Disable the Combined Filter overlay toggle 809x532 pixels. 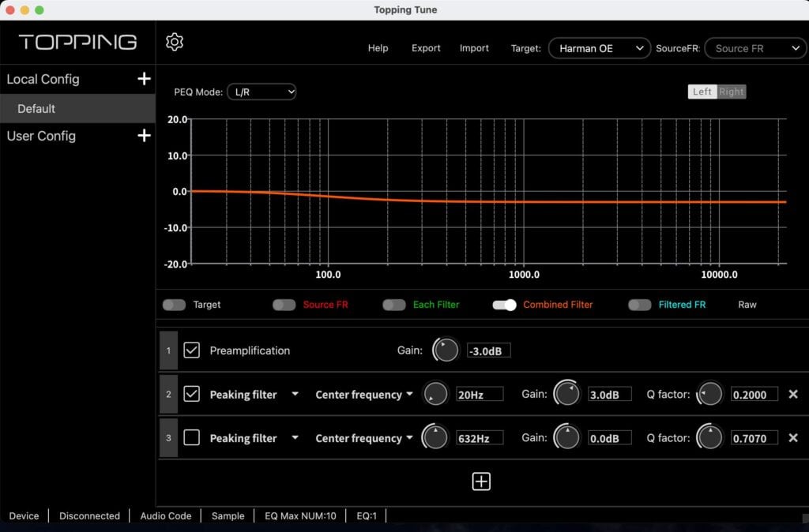click(x=505, y=304)
